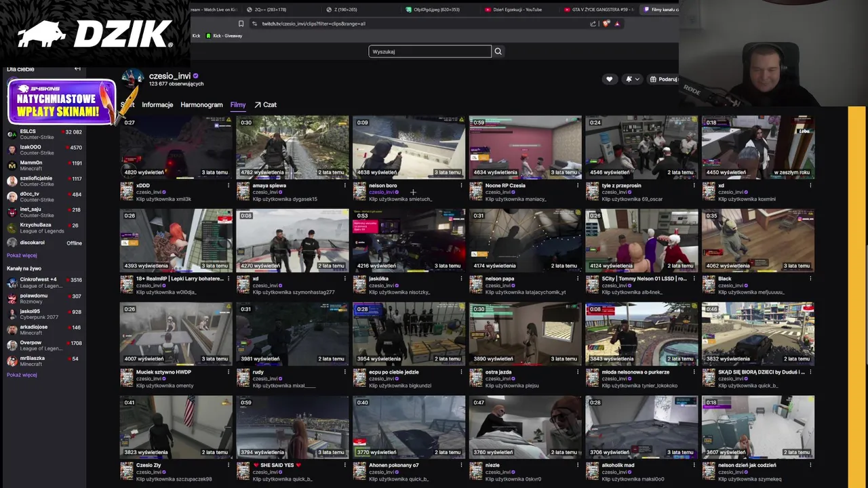Click polawdomu channel avatar
This screenshot has height=488, width=868.
click(12, 298)
